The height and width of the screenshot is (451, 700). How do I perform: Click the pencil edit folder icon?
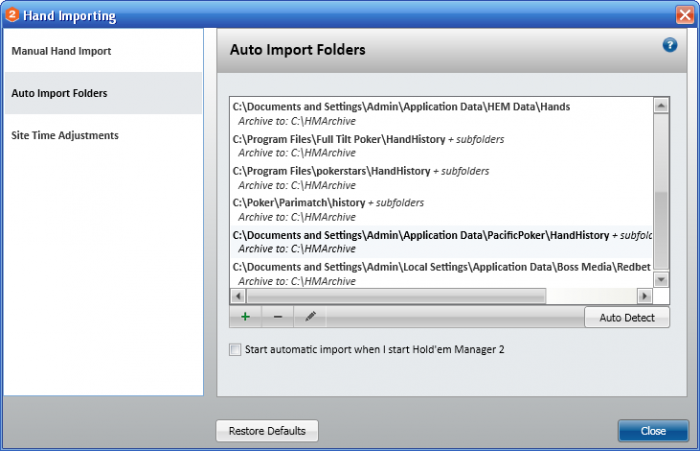click(310, 316)
